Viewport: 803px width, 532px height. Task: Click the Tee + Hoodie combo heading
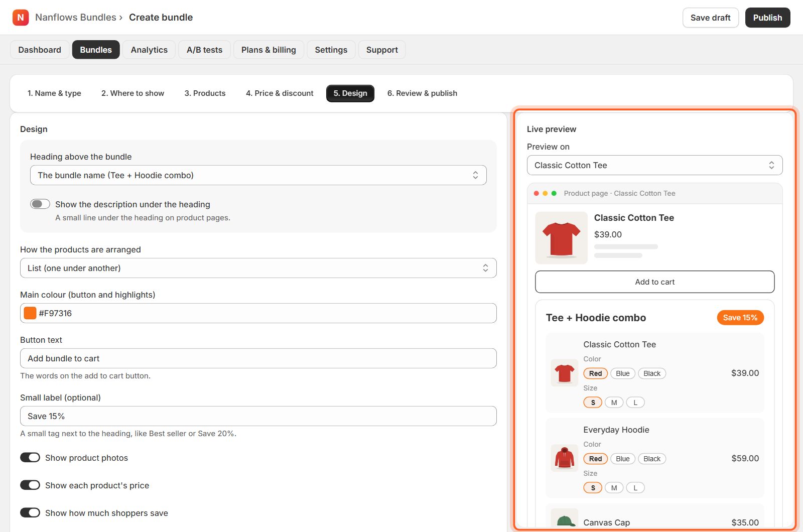click(x=596, y=318)
